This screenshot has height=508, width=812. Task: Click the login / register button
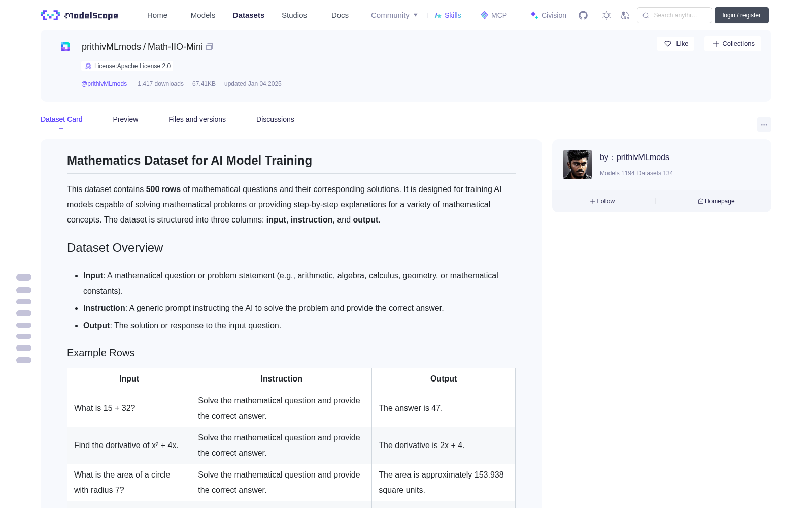(741, 15)
